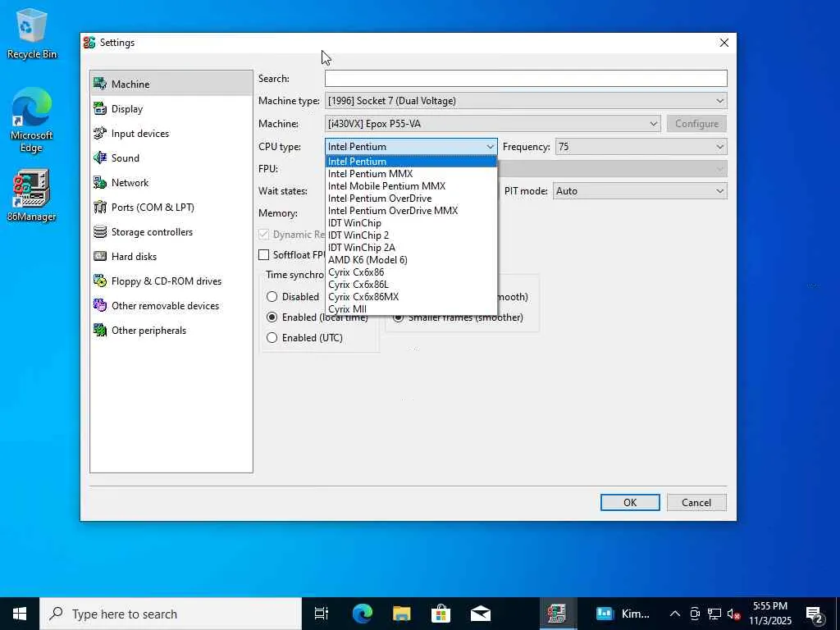Screen dimensions: 840x630
Task: Open Microsoft Store from the taskbar
Action: 441,614
